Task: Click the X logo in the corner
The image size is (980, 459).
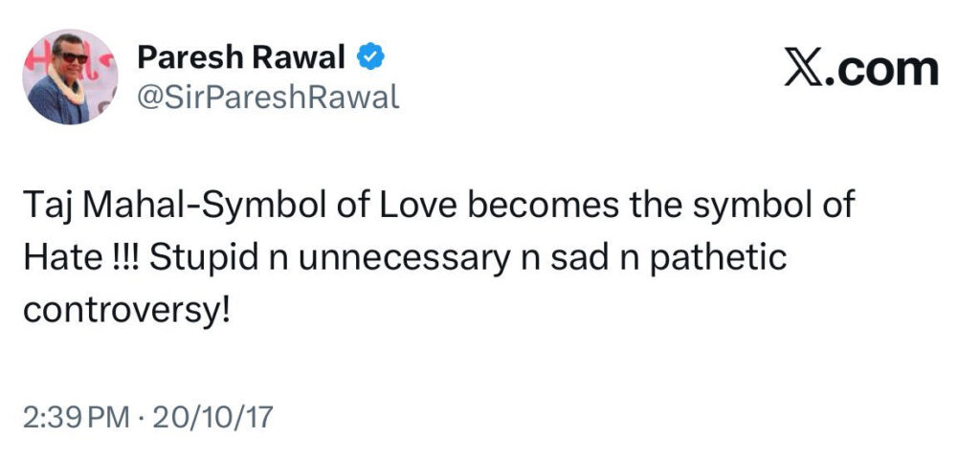Action: 804,69
